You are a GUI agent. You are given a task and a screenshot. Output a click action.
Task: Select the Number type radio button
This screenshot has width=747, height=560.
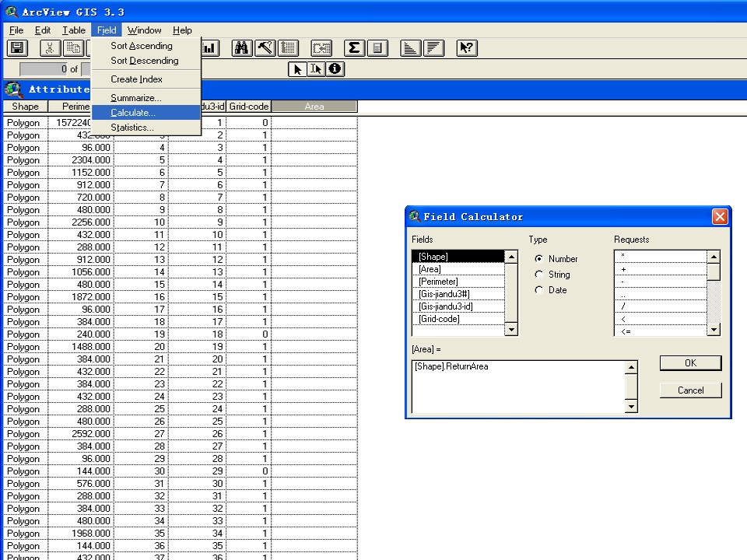(x=538, y=258)
